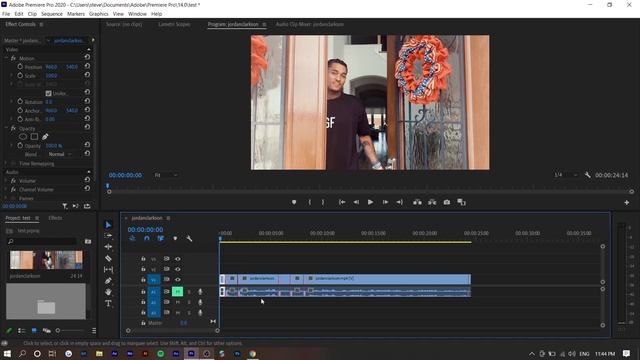Open the Comparison View button
The width and height of the screenshot is (640, 360).
[461, 202]
